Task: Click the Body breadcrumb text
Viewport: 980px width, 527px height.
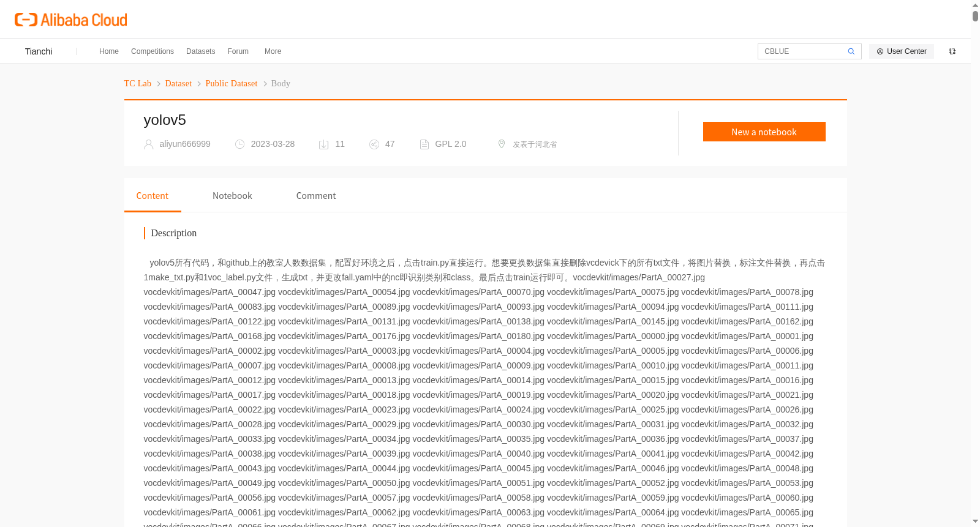Action: coord(281,83)
